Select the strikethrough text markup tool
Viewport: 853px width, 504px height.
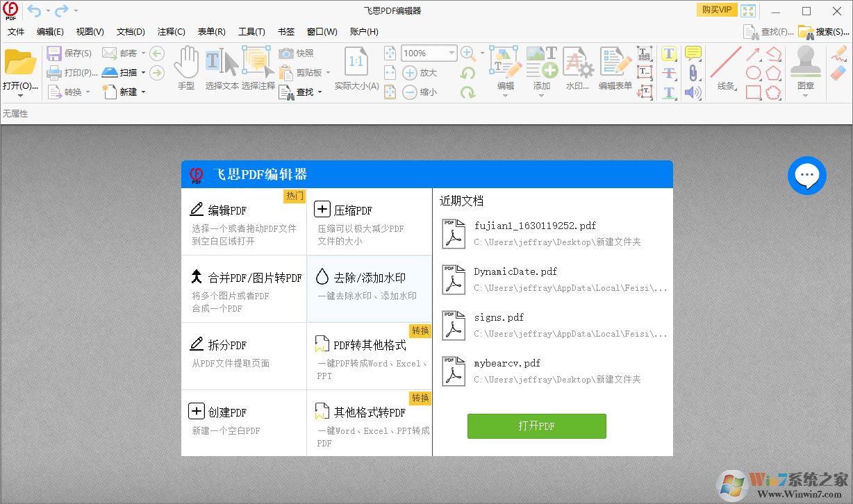pyautogui.click(x=668, y=73)
